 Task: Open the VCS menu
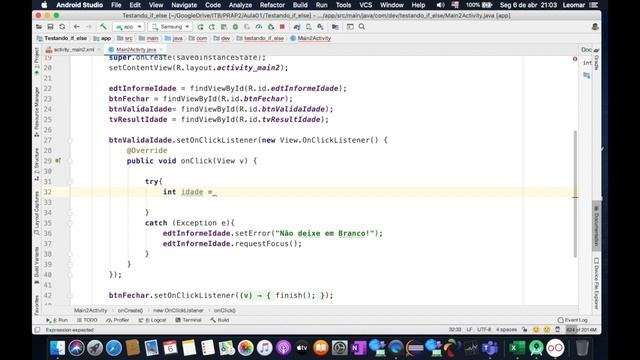pos(365,5)
